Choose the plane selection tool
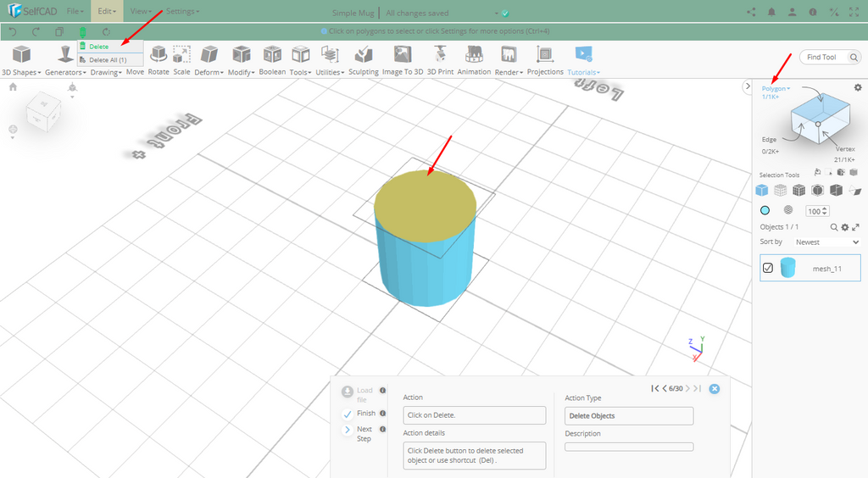The width and height of the screenshot is (868, 478). tap(854, 191)
